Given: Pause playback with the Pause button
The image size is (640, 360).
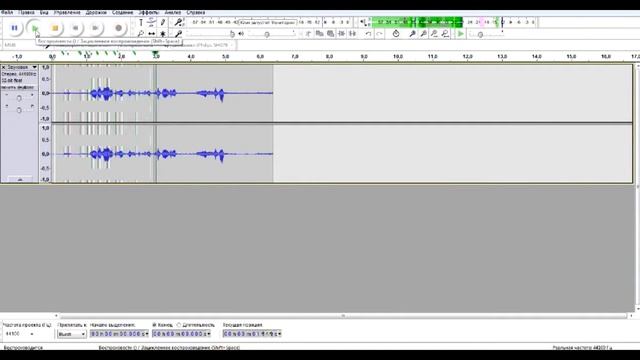Looking at the screenshot, I should (x=14, y=28).
